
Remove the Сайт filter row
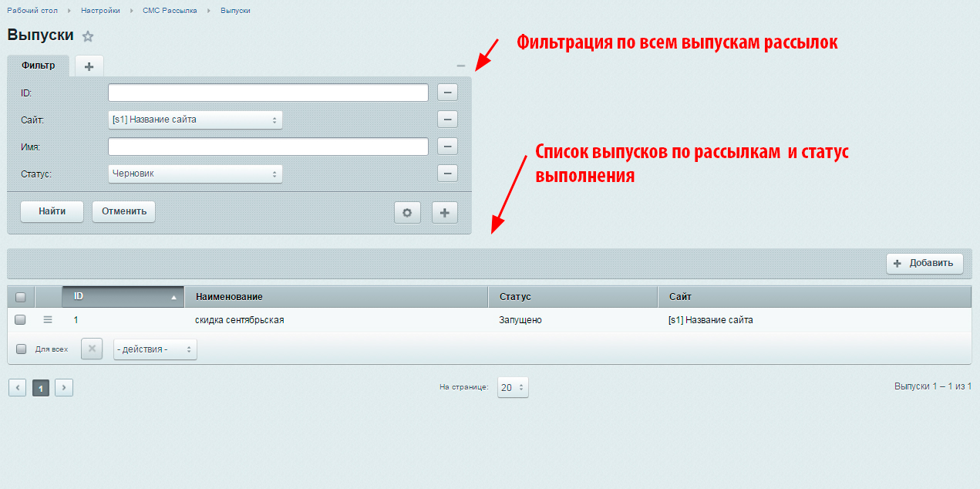point(447,120)
